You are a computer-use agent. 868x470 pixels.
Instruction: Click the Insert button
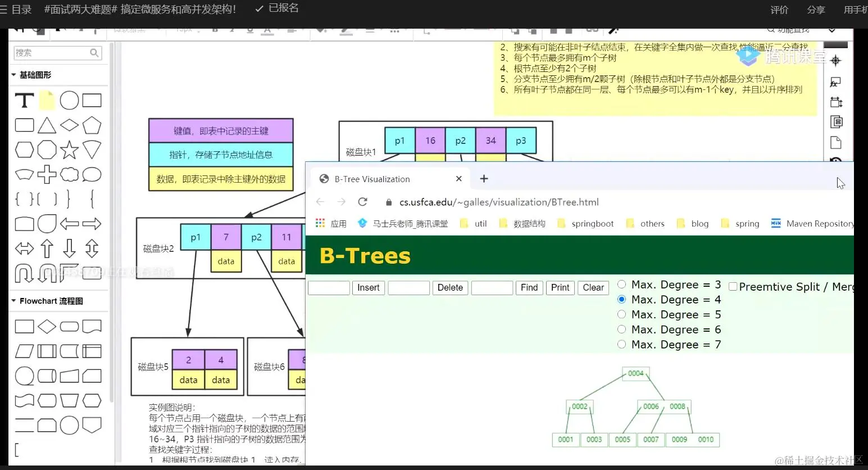point(369,288)
